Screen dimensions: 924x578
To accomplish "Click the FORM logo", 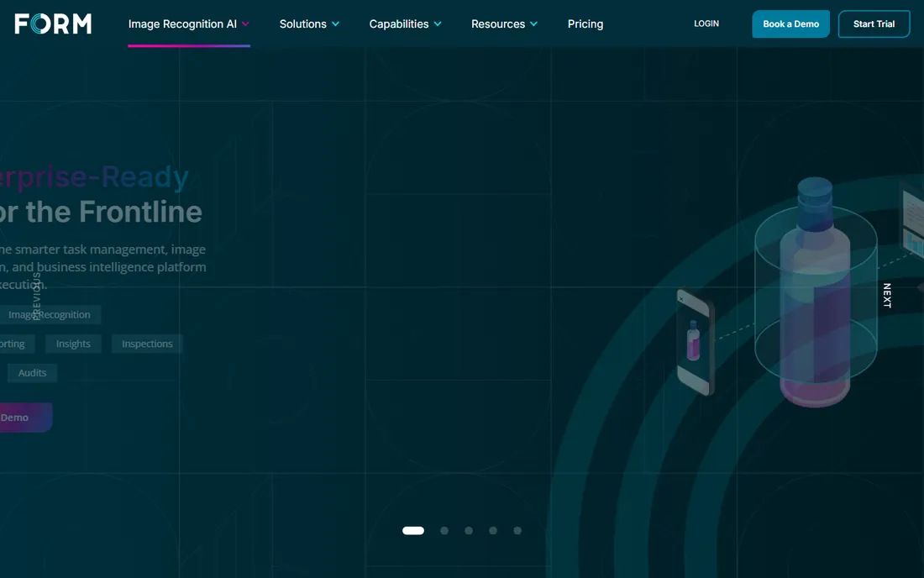I will (53, 24).
